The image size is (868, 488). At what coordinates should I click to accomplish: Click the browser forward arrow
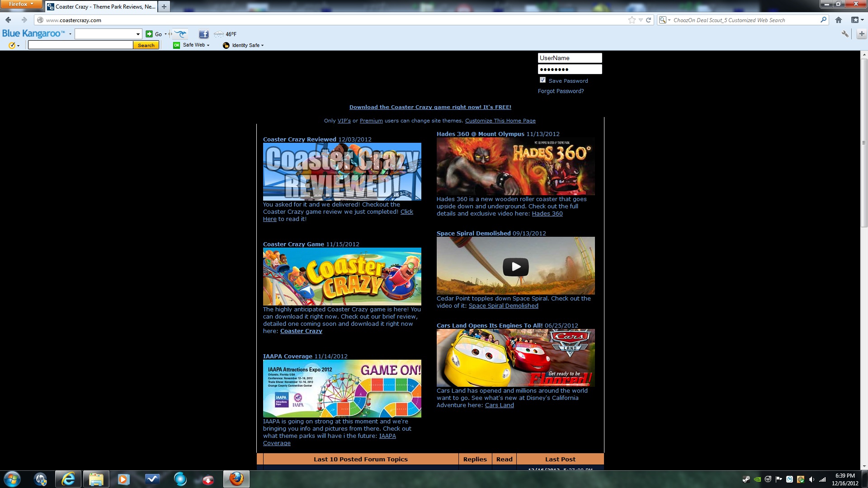coord(24,20)
